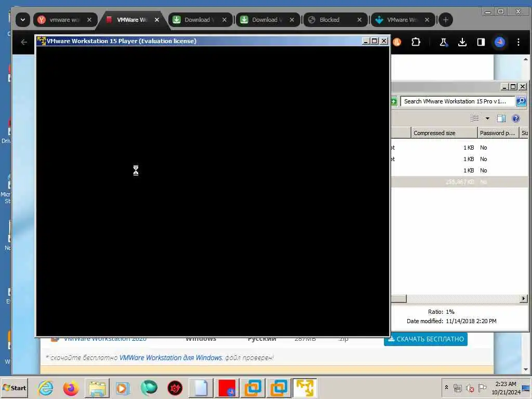Image resolution: width=532 pixels, height=399 pixels.
Task: Toggle the preview pane icon in archive window
Action: pos(501,118)
